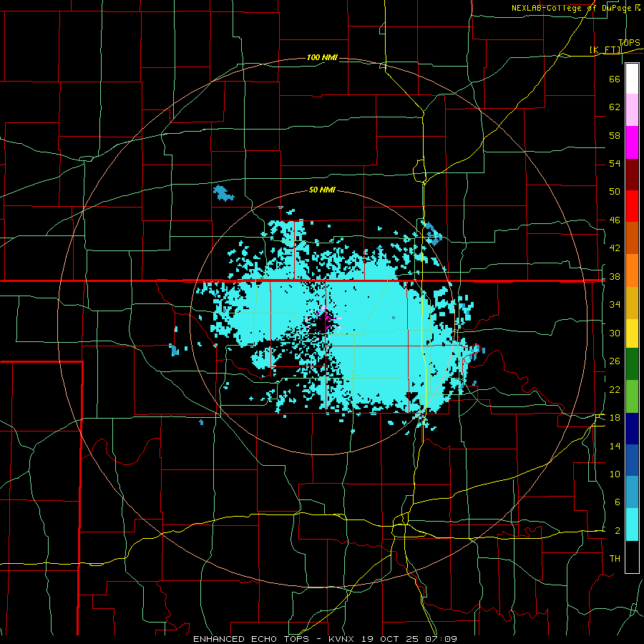This screenshot has width=644, height=644.
Task: Click the "14" legend value
Action: tap(615, 446)
